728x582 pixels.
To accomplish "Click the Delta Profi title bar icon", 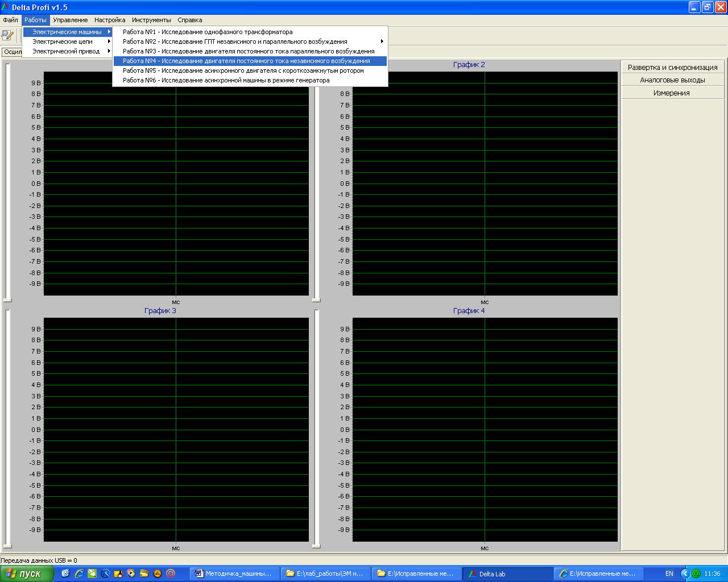I will click(x=5, y=7).
